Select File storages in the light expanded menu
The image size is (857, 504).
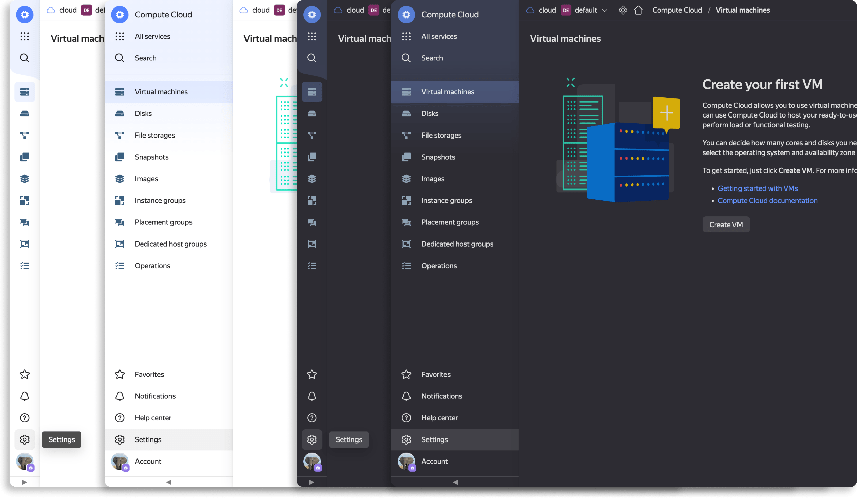click(155, 136)
